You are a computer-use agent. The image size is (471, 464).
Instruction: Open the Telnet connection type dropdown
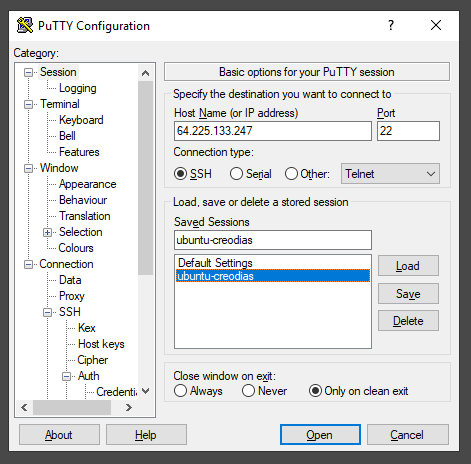[390, 174]
